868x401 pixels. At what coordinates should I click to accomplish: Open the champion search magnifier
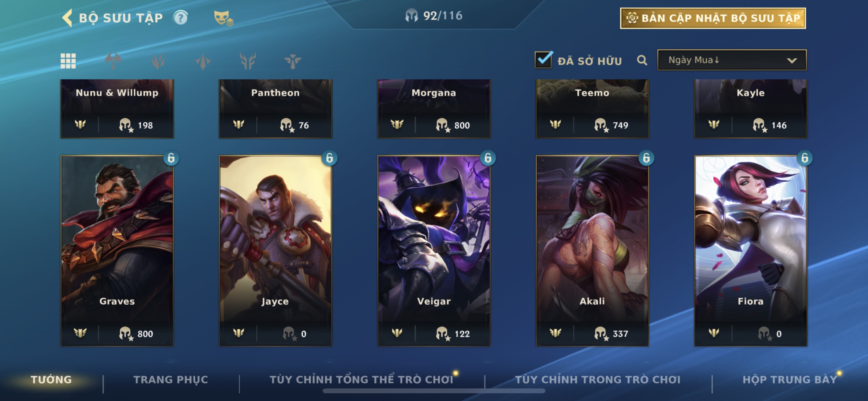click(x=642, y=60)
